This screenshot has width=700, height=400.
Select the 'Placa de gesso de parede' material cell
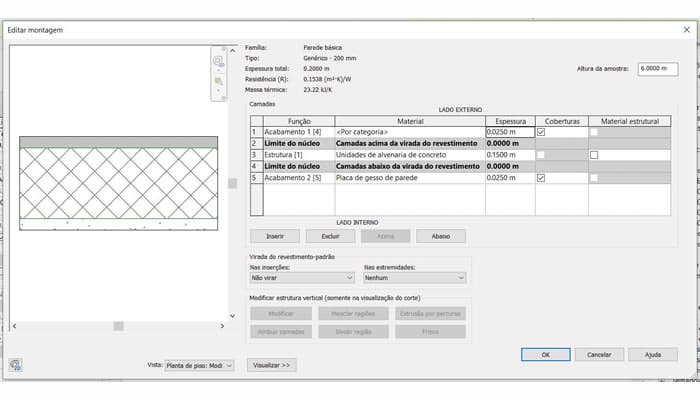[x=409, y=178]
